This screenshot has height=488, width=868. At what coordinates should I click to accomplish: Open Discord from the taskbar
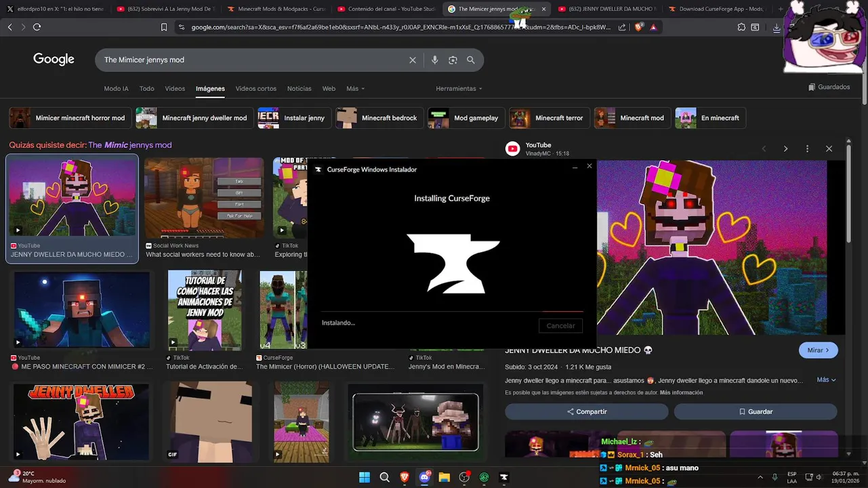click(x=424, y=477)
